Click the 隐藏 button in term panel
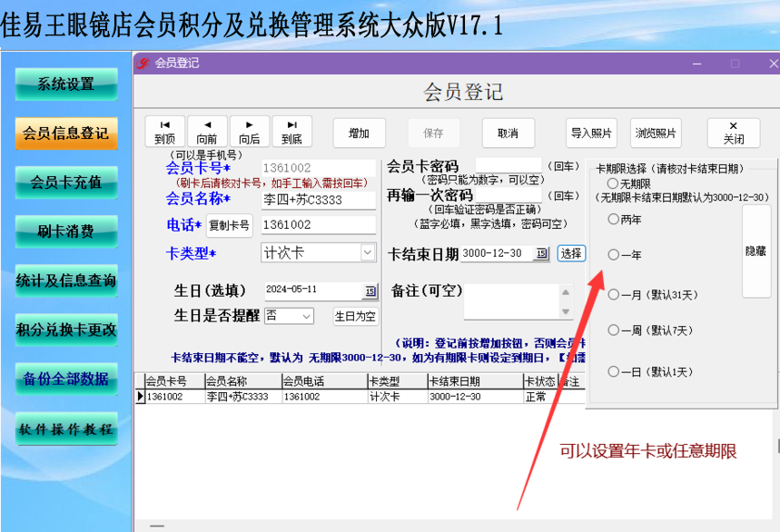 756,251
